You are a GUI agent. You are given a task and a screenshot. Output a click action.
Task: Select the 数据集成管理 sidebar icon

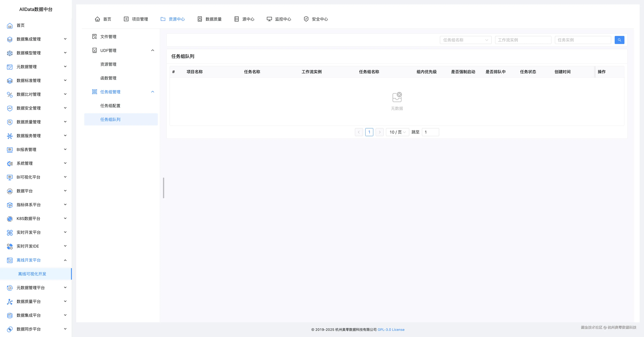click(9, 39)
